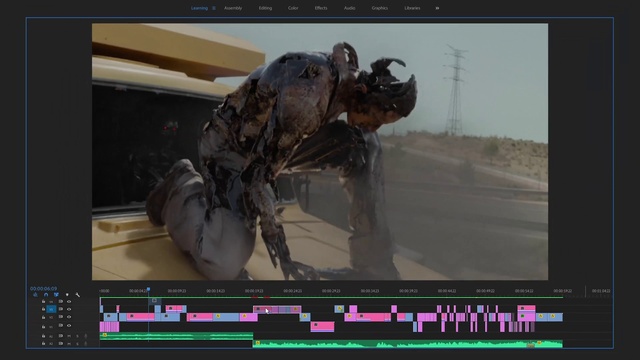Click ruler at 00:00:29:23 label

[331, 291]
